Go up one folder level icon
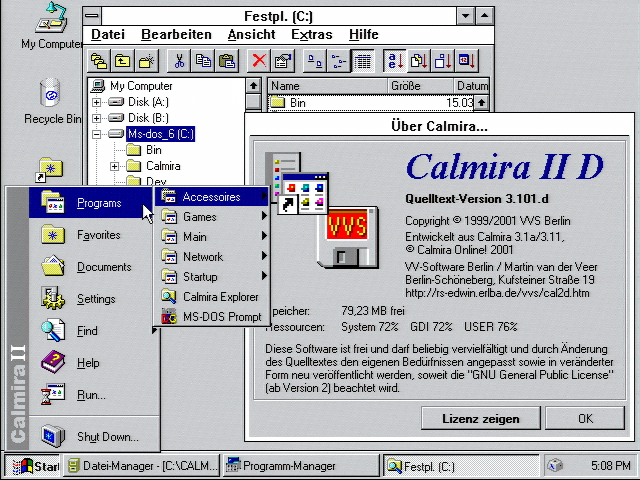Image resolution: width=640 pixels, height=480 pixels. click(123, 61)
